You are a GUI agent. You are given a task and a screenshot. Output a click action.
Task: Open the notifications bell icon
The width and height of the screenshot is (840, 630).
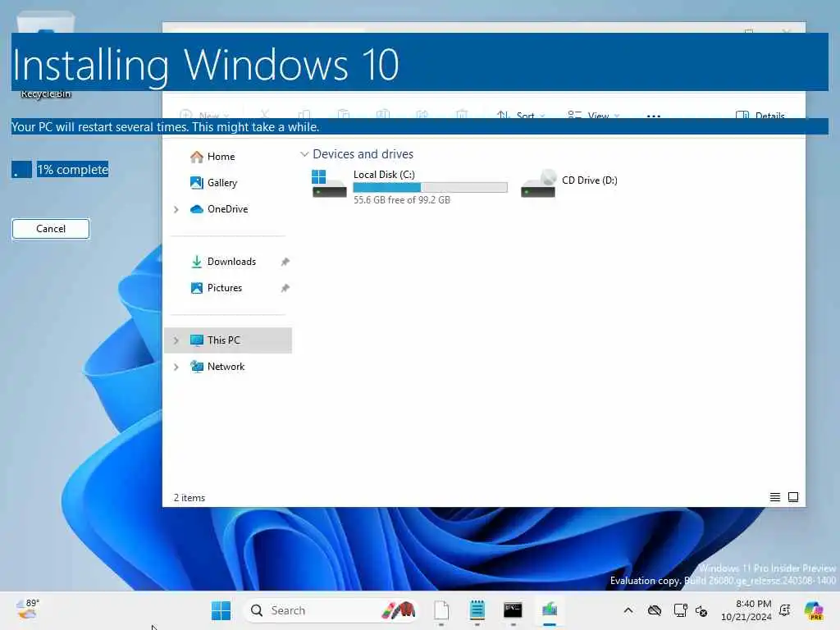(785, 610)
